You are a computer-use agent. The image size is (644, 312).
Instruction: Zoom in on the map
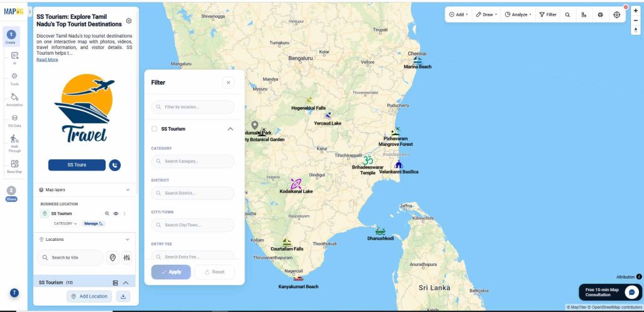click(x=636, y=11)
